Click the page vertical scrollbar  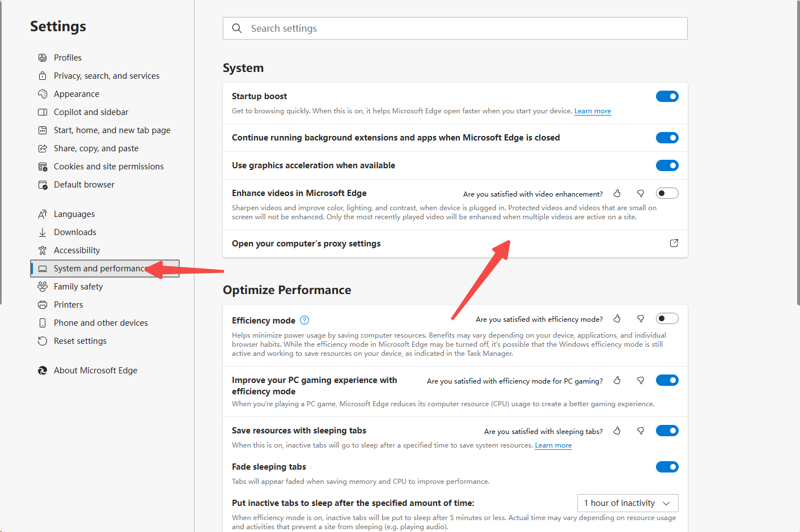(798, 153)
